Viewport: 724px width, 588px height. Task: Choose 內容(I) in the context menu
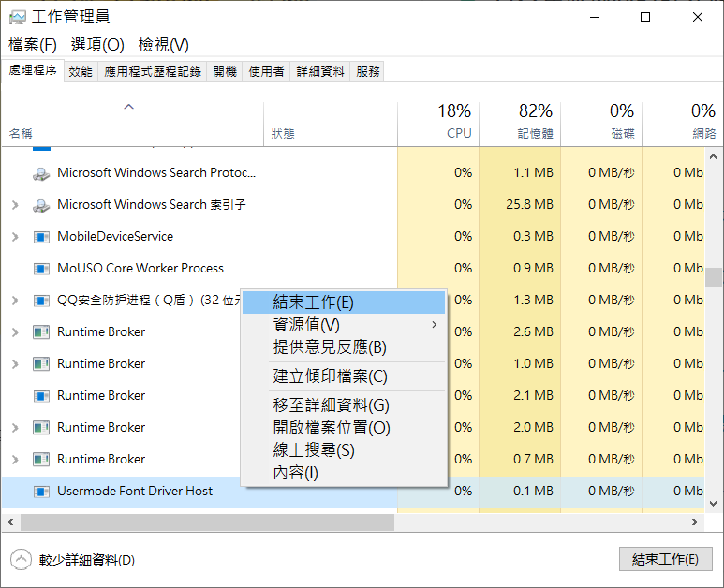(344, 473)
